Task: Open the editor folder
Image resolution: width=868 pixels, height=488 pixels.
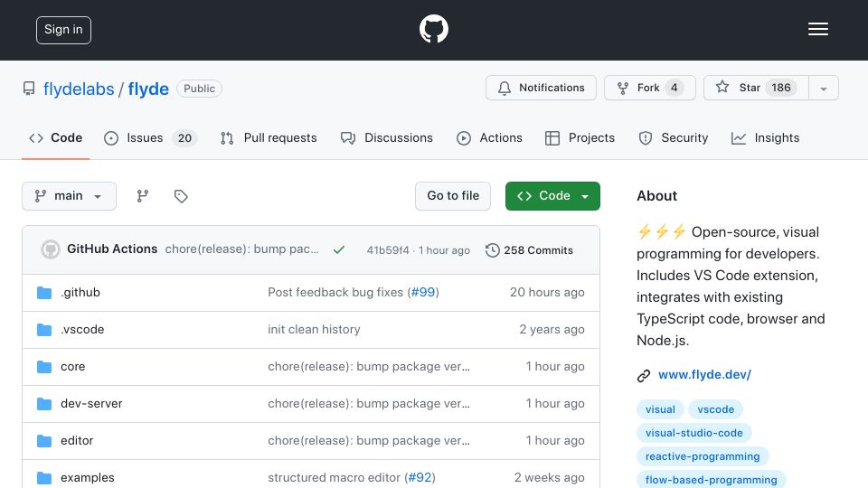Action: click(x=77, y=440)
